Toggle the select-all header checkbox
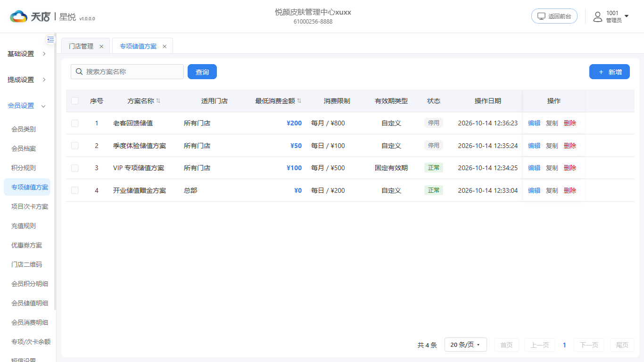Image resolution: width=644 pixels, height=362 pixels. point(75,101)
